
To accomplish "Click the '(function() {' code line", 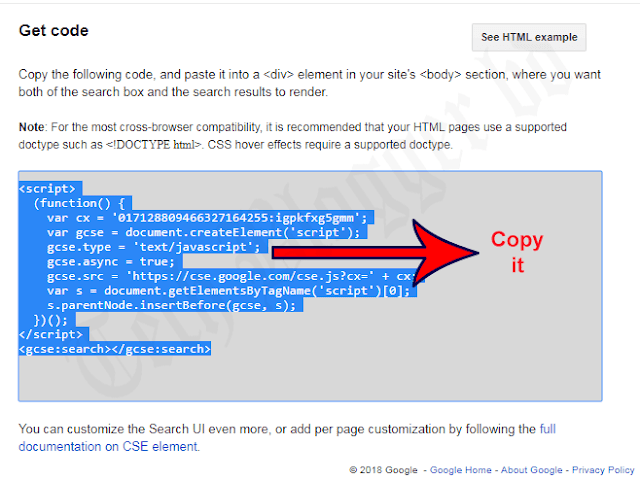I will tap(79, 203).
